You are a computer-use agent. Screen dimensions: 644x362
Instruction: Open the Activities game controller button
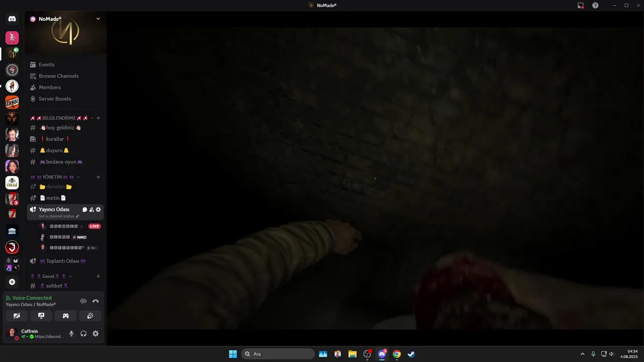pos(65,316)
